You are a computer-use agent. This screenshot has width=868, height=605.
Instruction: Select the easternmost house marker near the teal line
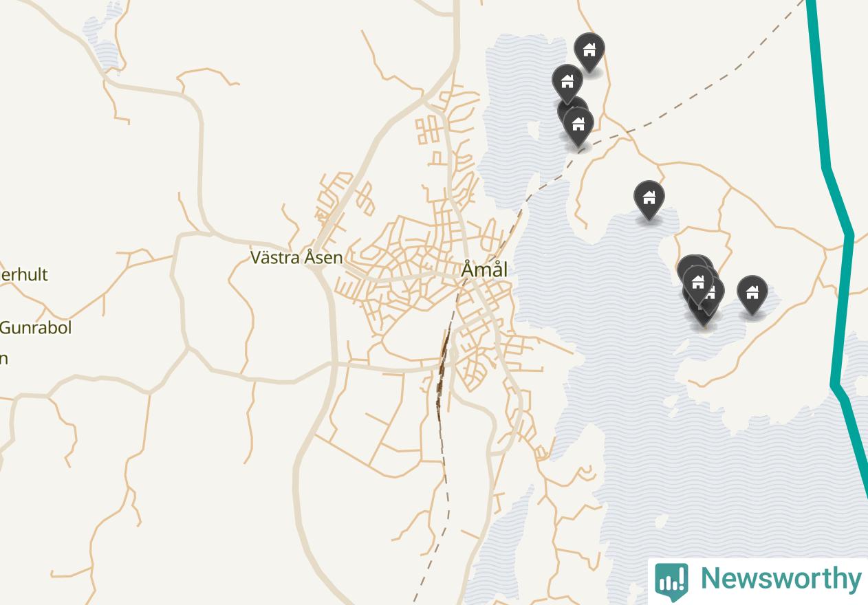coord(752,294)
